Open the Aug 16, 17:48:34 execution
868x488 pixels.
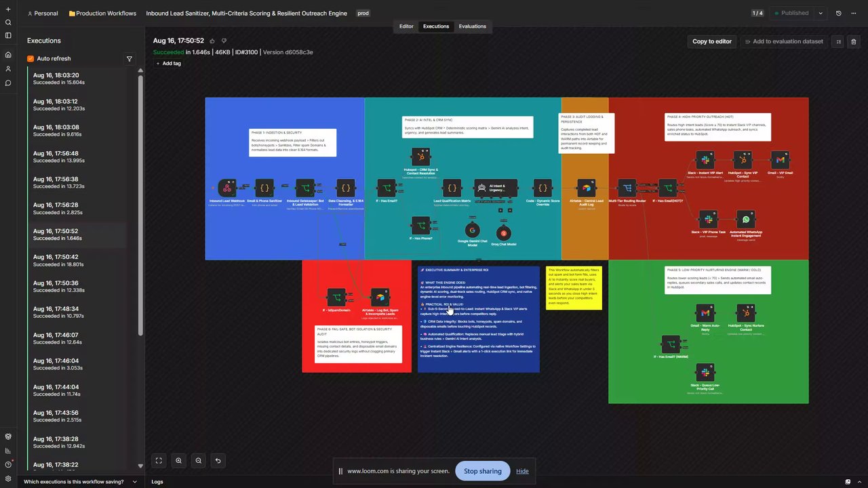(x=78, y=312)
